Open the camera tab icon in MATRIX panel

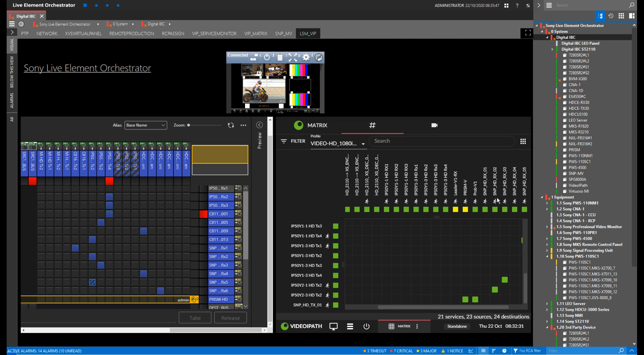pos(435,125)
